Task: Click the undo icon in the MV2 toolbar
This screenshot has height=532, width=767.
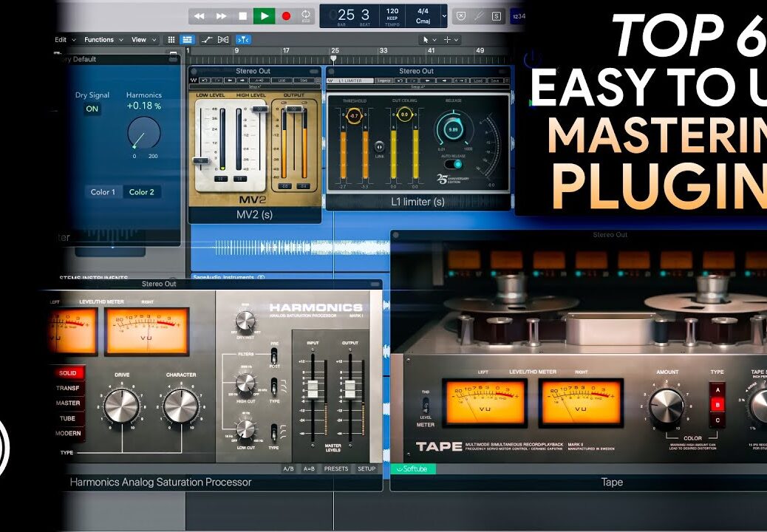Action: pos(205,81)
